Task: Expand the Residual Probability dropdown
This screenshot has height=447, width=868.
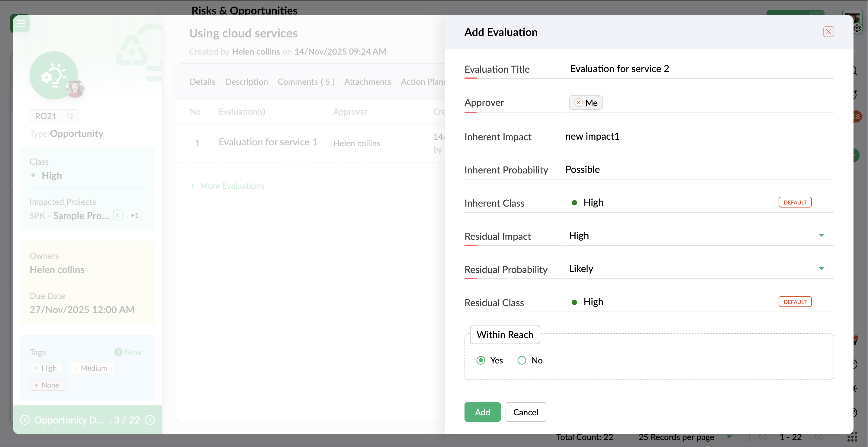Action: (821, 268)
